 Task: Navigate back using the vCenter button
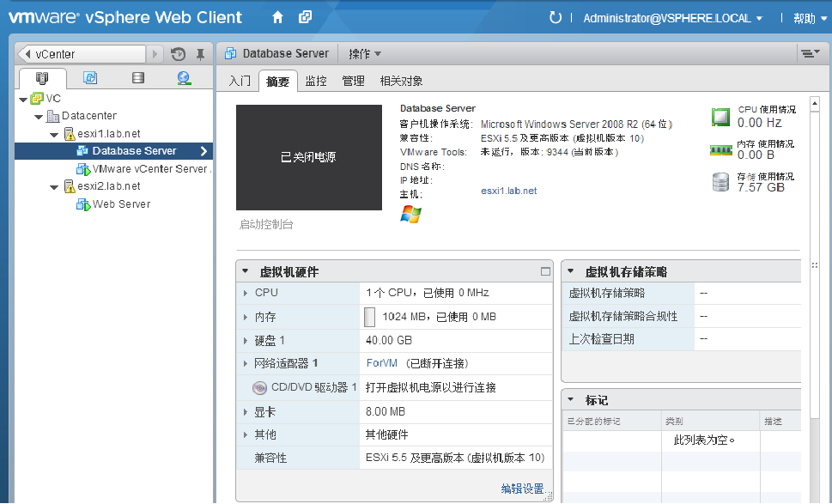click(x=82, y=54)
